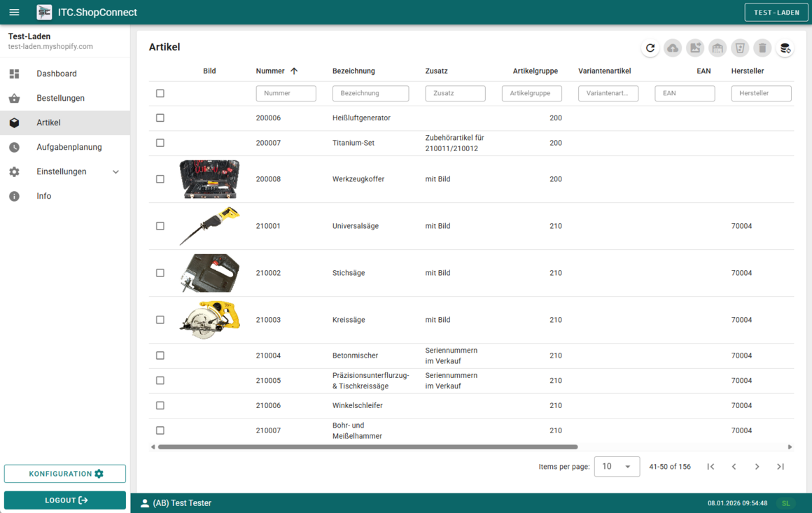
Task: Open the items per page dropdown
Action: [x=616, y=467]
